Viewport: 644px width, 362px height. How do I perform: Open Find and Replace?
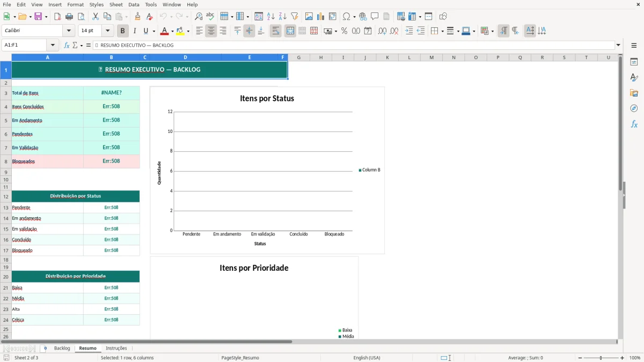click(x=199, y=17)
